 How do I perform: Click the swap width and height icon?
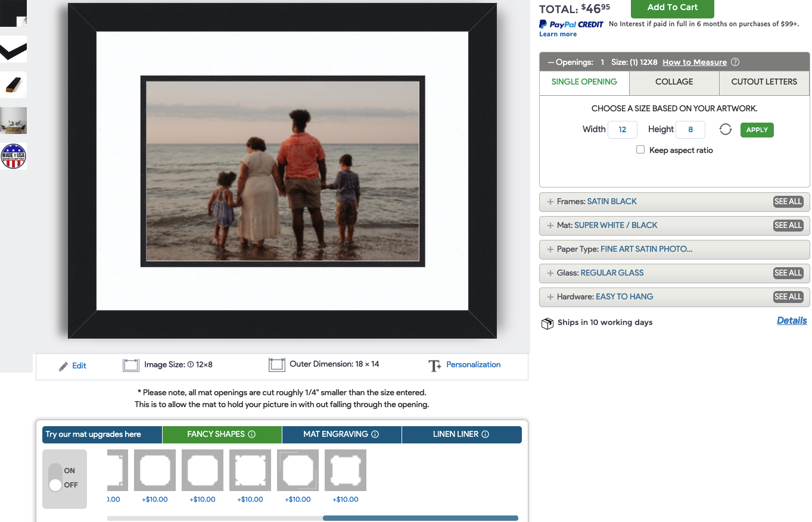tap(725, 130)
